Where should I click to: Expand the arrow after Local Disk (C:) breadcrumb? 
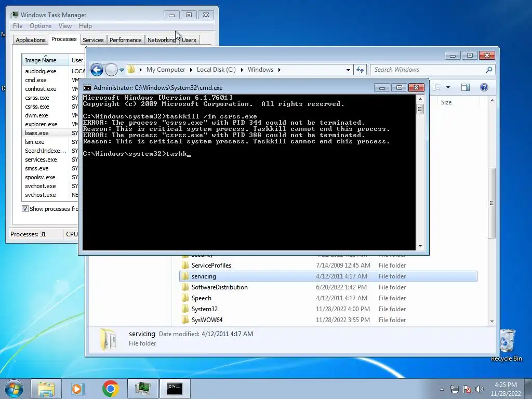coord(242,70)
